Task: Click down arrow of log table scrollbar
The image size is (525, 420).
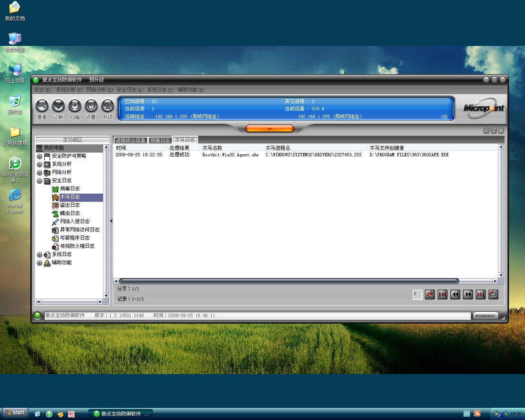Action: coord(501,275)
